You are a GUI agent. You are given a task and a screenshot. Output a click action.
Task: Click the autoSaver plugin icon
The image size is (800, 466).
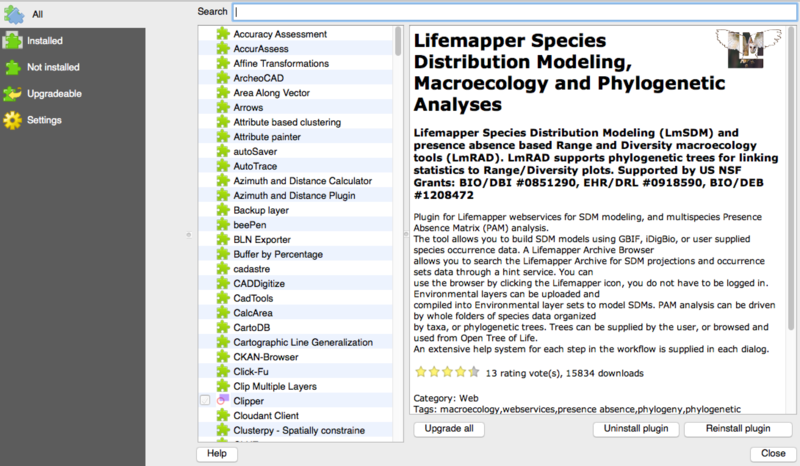pyautogui.click(x=223, y=152)
